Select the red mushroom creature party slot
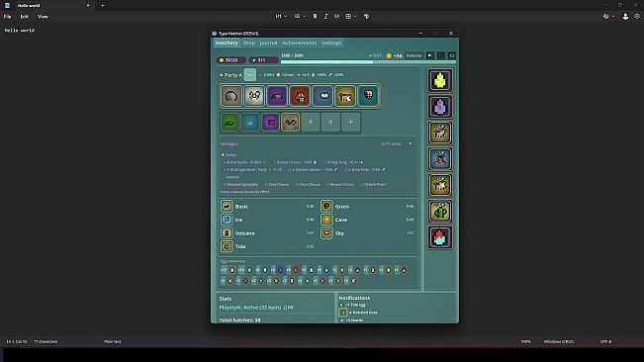This screenshot has width=644, height=362. [300, 96]
